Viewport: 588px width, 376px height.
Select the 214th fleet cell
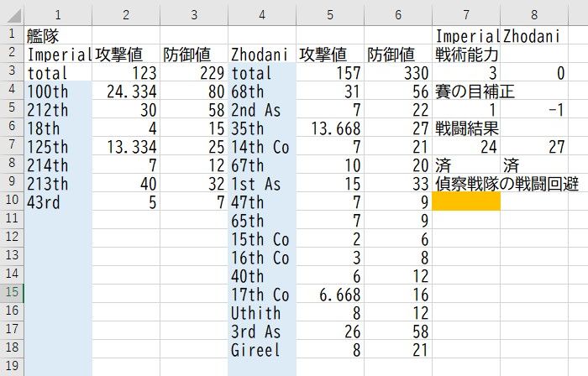(x=58, y=164)
